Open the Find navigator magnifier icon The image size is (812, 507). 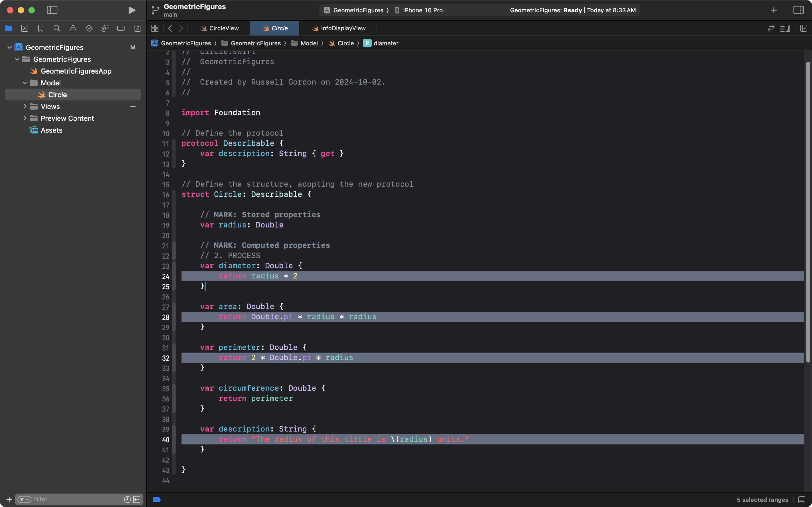(x=57, y=28)
